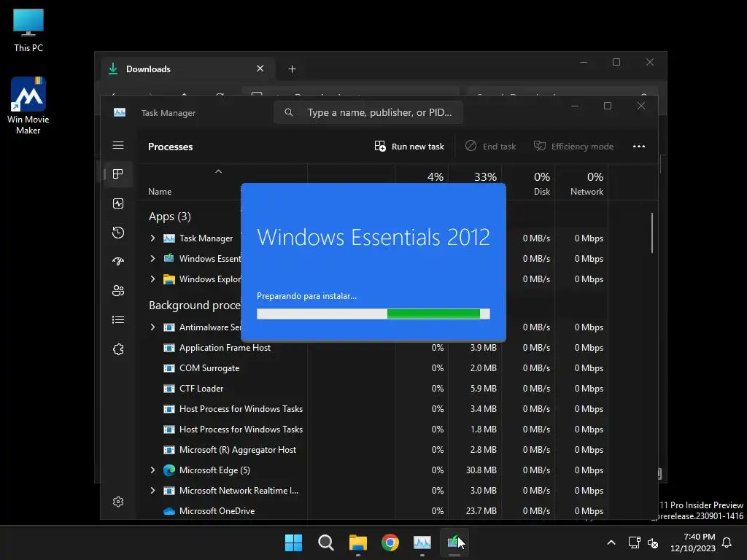Close the Downloads tab in File Explorer

click(x=260, y=69)
